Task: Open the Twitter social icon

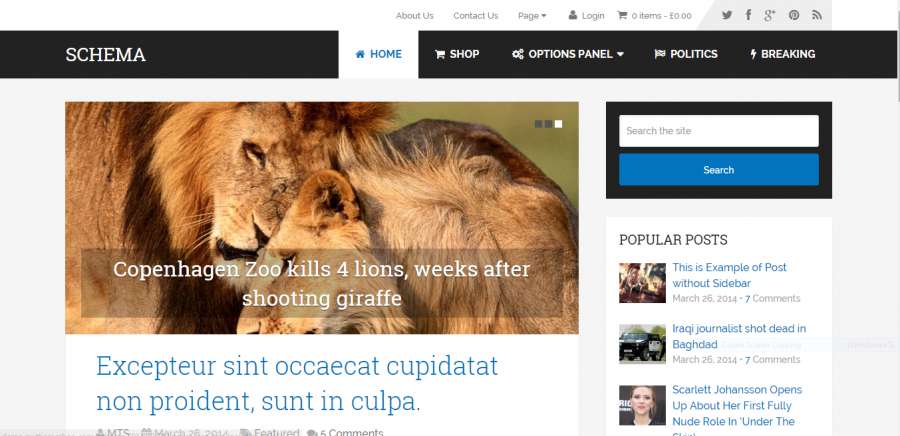Action: 727,15
